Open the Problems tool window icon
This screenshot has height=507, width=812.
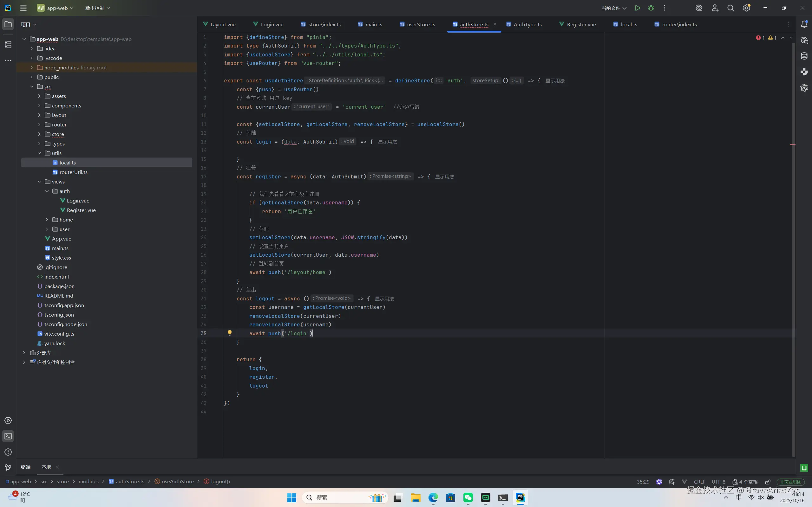[x=8, y=452]
